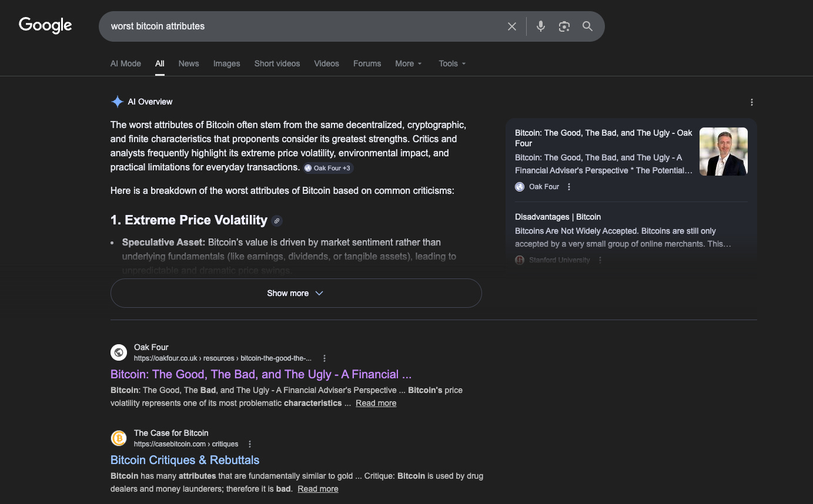The width and height of the screenshot is (813, 504).
Task: Switch to Short videos tab
Action: pos(277,63)
